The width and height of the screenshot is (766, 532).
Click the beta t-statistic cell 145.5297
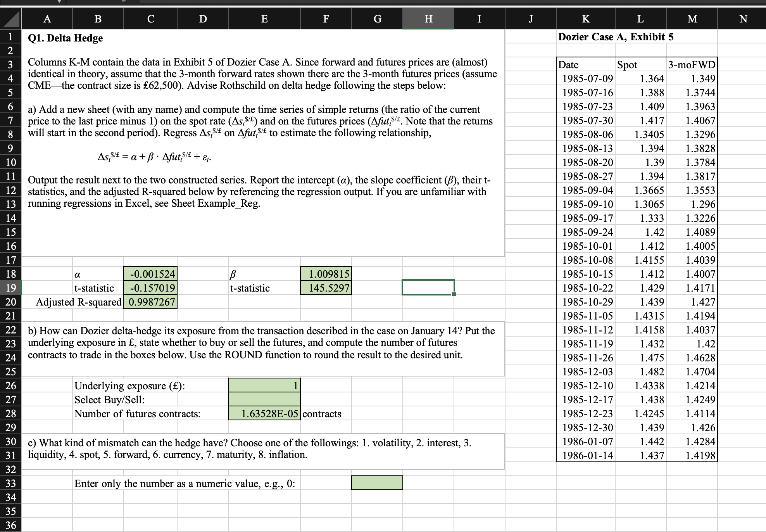326,288
